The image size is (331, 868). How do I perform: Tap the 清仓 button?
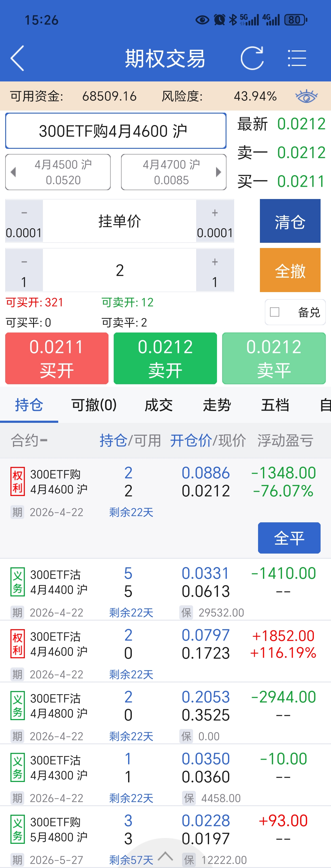[290, 221]
